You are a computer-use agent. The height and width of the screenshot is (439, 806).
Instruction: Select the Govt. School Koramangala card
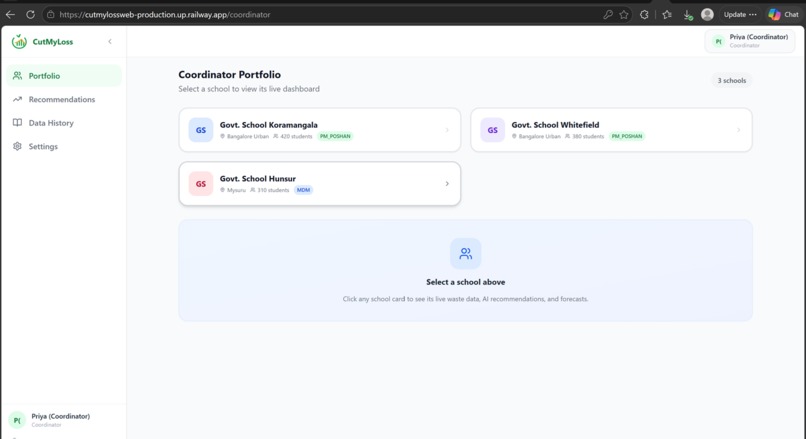click(x=320, y=130)
